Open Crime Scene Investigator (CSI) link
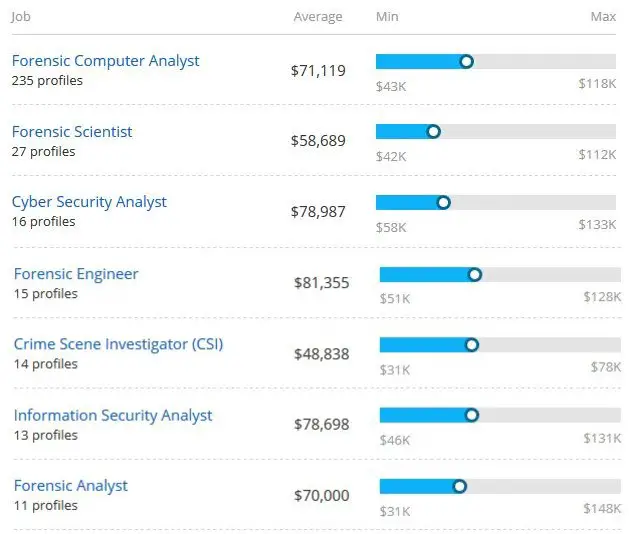The image size is (629, 534). (118, 344)
